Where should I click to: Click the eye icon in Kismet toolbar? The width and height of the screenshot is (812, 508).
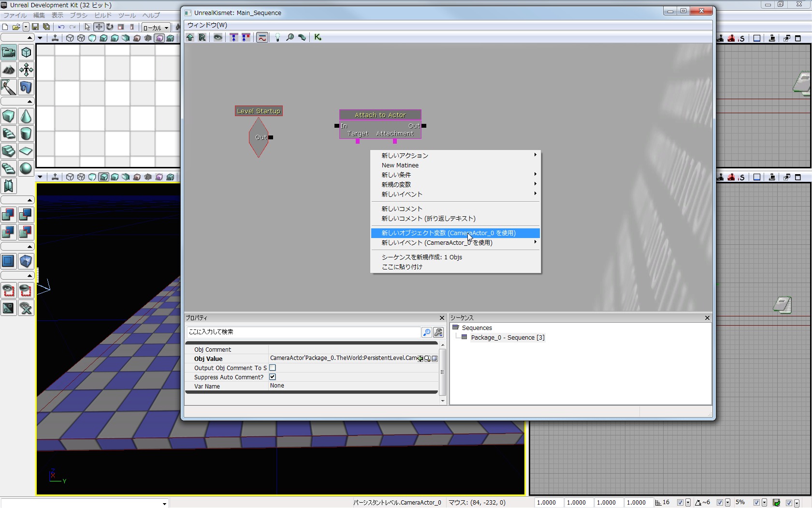click(218, 37)
